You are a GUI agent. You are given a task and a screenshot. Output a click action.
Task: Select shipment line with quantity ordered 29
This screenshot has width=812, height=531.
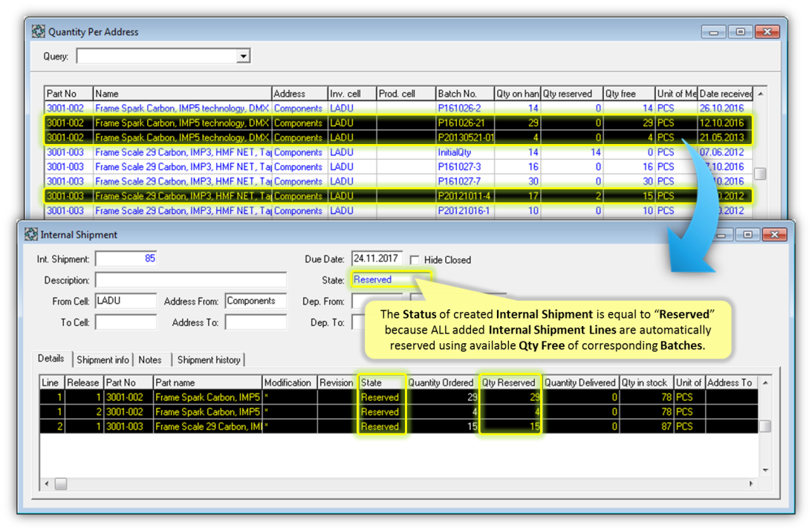[399, 397]
